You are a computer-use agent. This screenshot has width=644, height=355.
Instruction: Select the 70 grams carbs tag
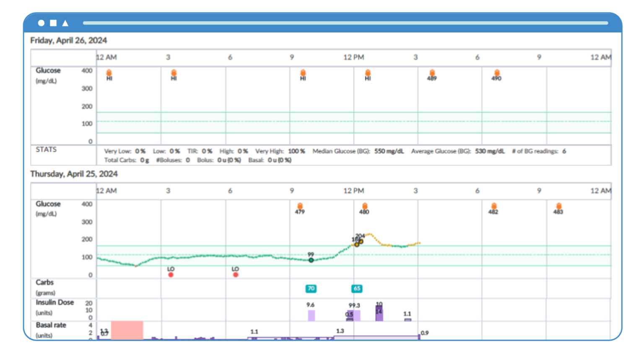pyautogui.click(x=311, y=288)
